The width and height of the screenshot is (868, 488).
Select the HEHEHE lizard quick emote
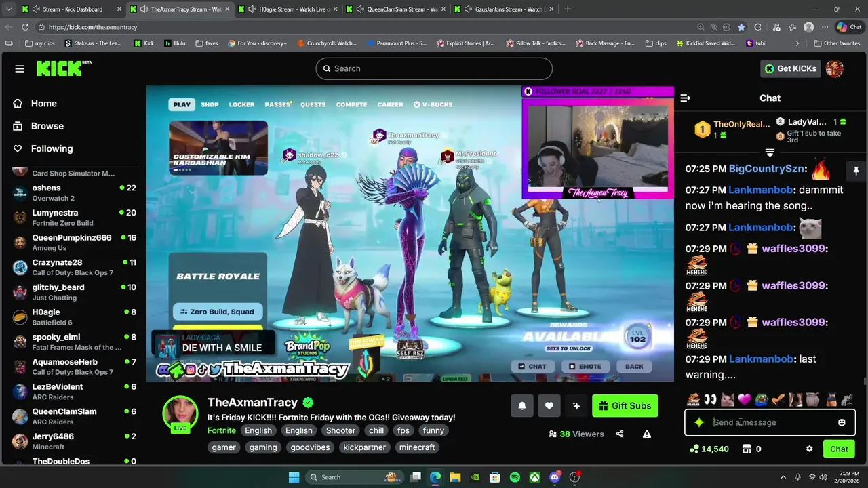click(693, 400)
